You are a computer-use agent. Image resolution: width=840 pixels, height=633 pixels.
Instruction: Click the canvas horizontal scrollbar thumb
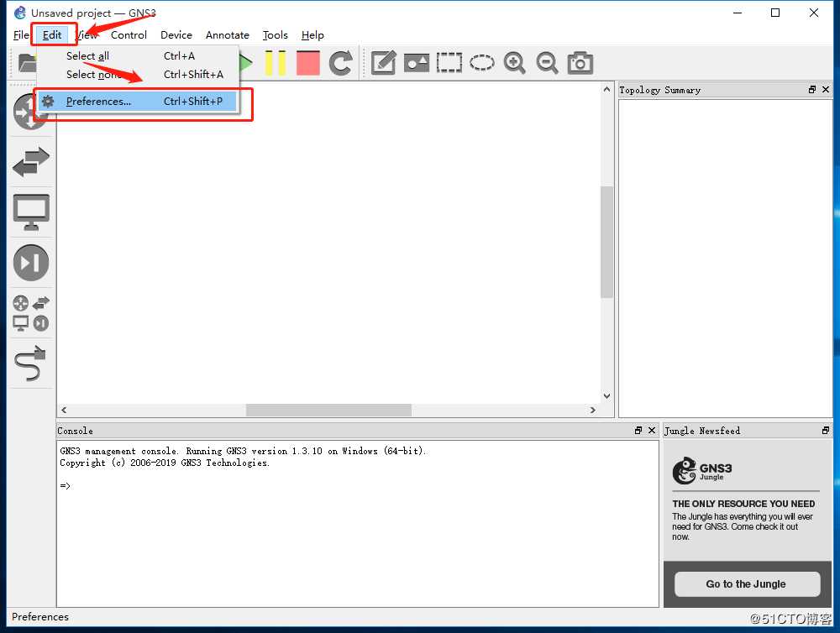point(328,410)
